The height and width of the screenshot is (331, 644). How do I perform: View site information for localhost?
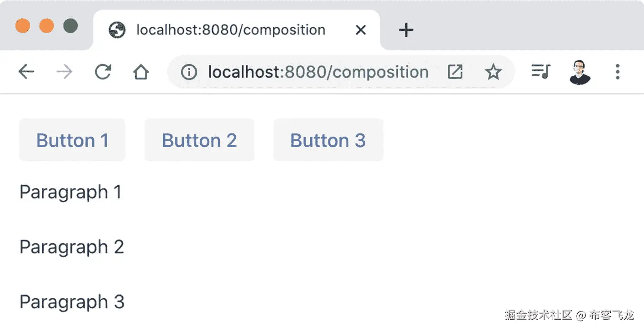pos(188,72)
